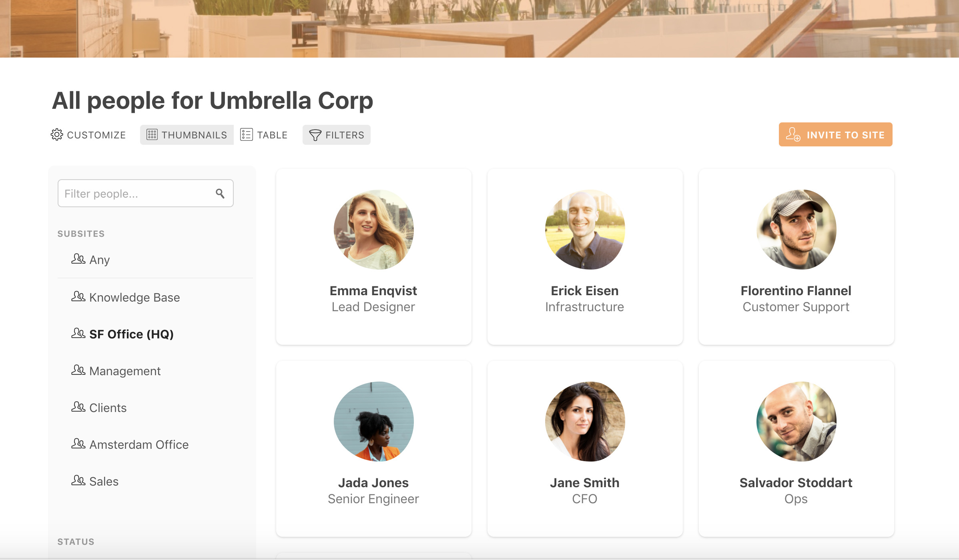959x560 pixels.
Task: Click the Knowledge Base subsites icon
Action: click(x=78, y=297)
